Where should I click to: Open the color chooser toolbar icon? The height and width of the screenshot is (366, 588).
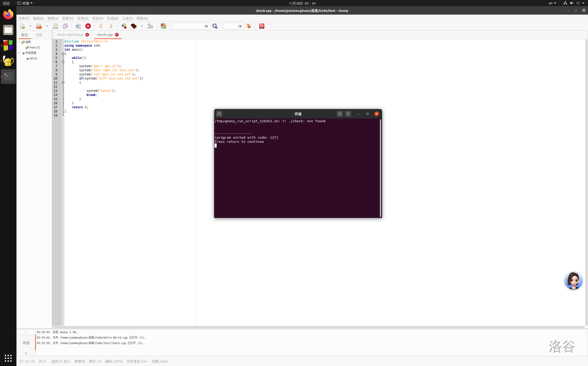[164, 26]
